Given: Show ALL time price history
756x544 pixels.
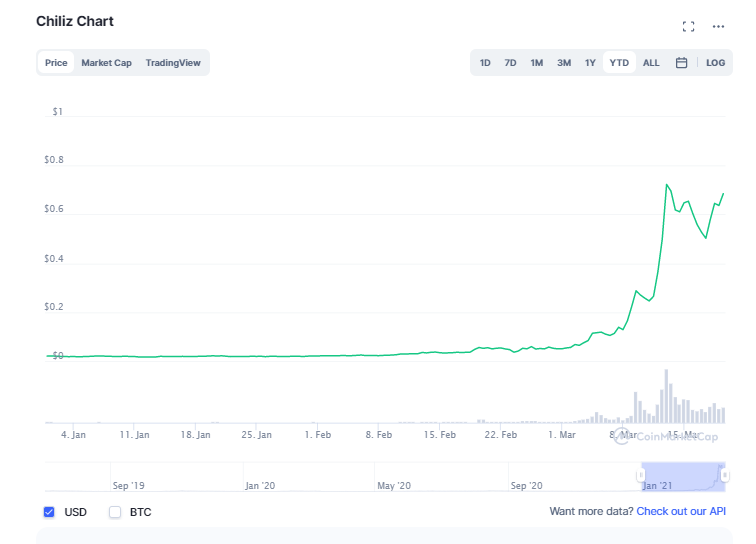Looking at the screenshot, I should click(651, 63).
